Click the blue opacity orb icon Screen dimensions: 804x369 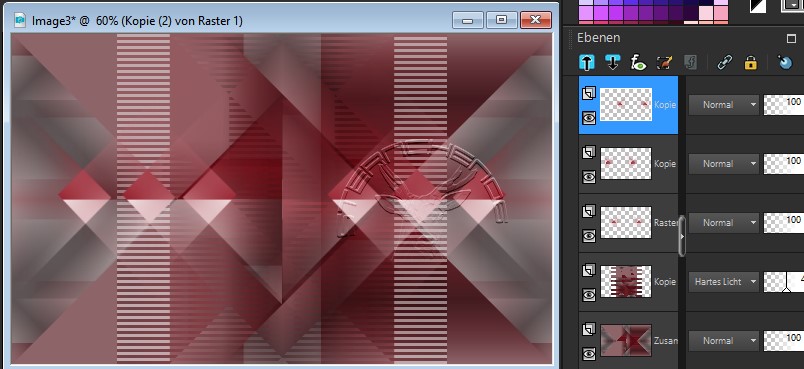pos(785,63)
